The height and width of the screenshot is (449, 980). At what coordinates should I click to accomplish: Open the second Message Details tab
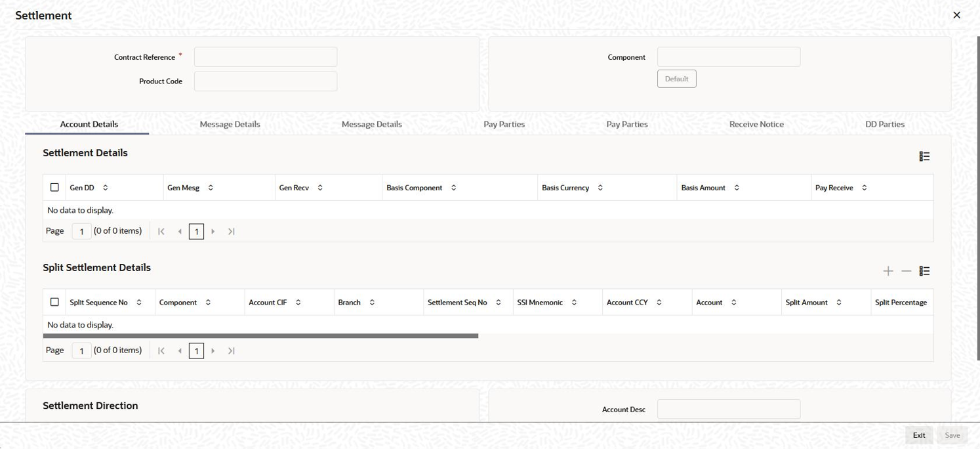372,124
